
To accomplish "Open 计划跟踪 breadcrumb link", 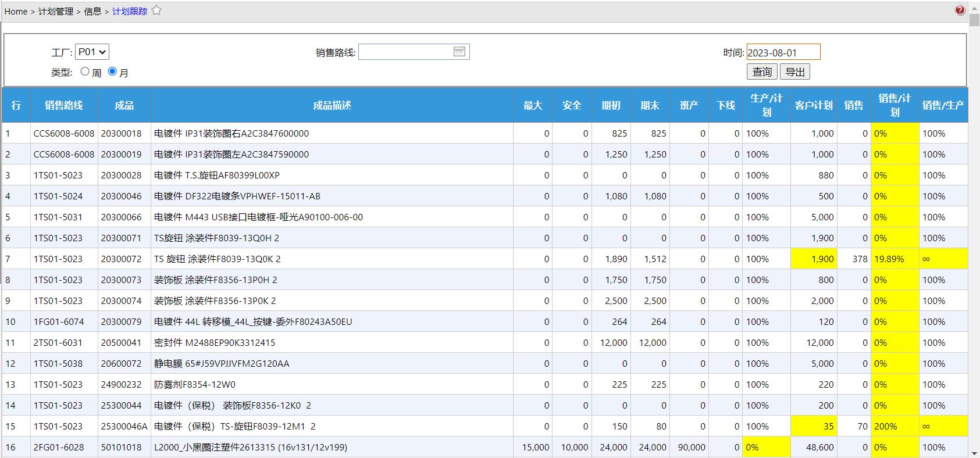I will coord(130,11).
